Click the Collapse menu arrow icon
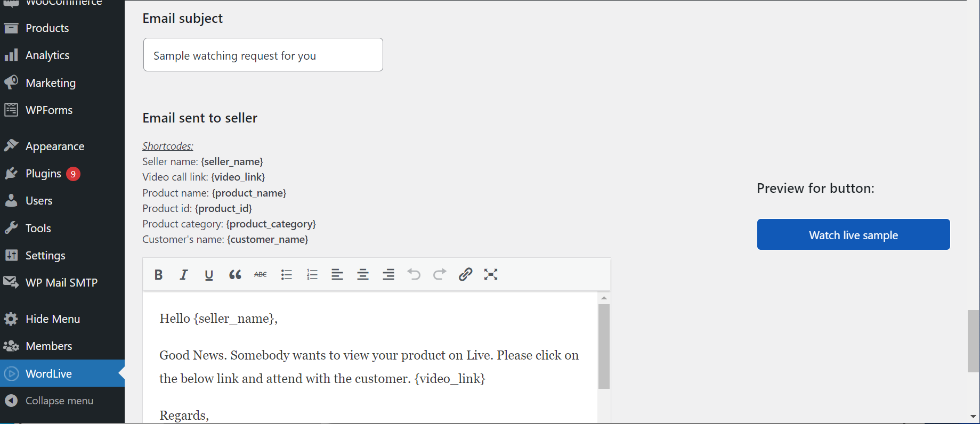The image size is (980, 424). [11, 401]
